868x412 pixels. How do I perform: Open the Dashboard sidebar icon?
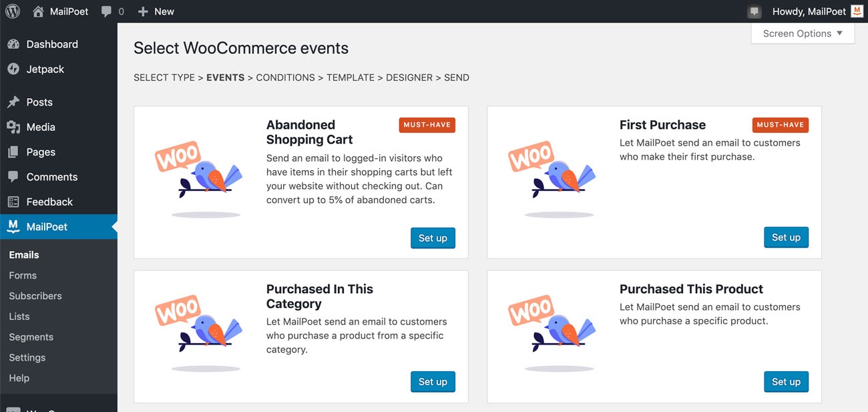[13, 44]
